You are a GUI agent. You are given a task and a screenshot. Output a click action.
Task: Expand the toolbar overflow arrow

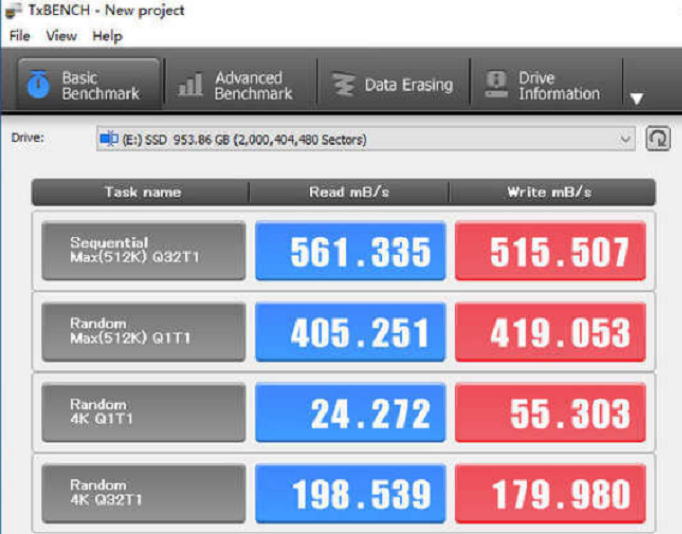coord(636,98)
